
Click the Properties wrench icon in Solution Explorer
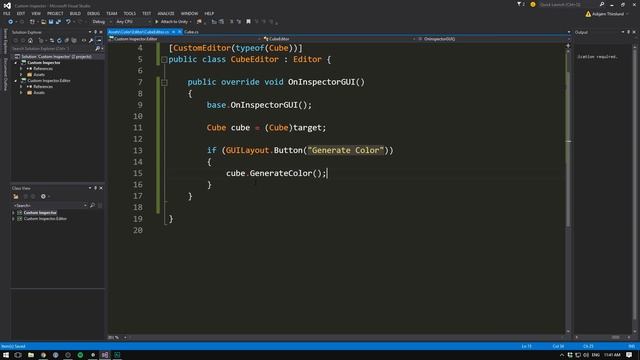coord(91,40)
